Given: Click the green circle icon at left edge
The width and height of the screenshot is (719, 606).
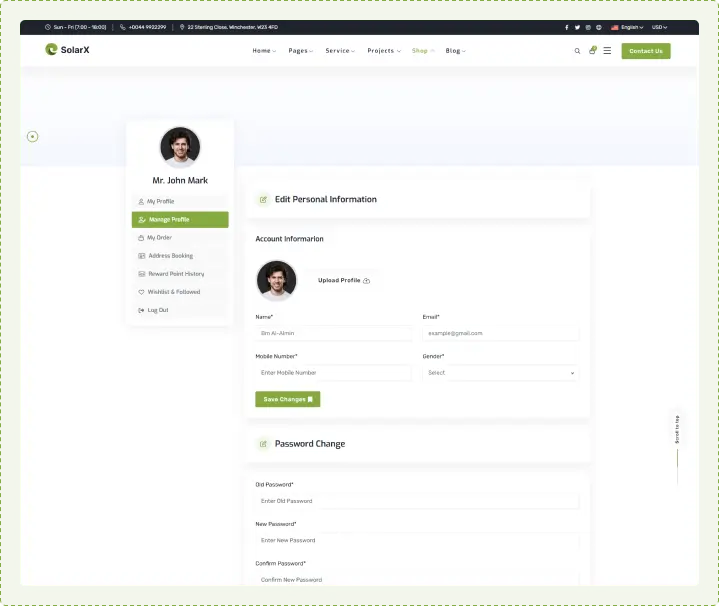Looking at the screenshot, I should (x=33, y=136).
